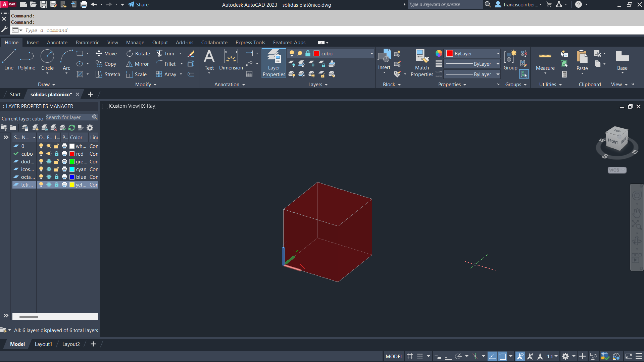Click the Stretch tool
The width and height of the screenshot is (644, 362).
[108, 74]
